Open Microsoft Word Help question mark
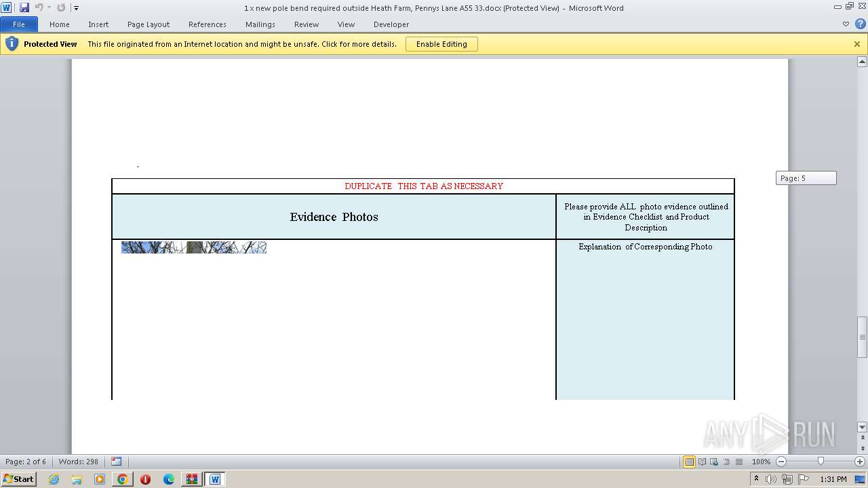This screenshot has width=868, height=488. click(860, 24)
